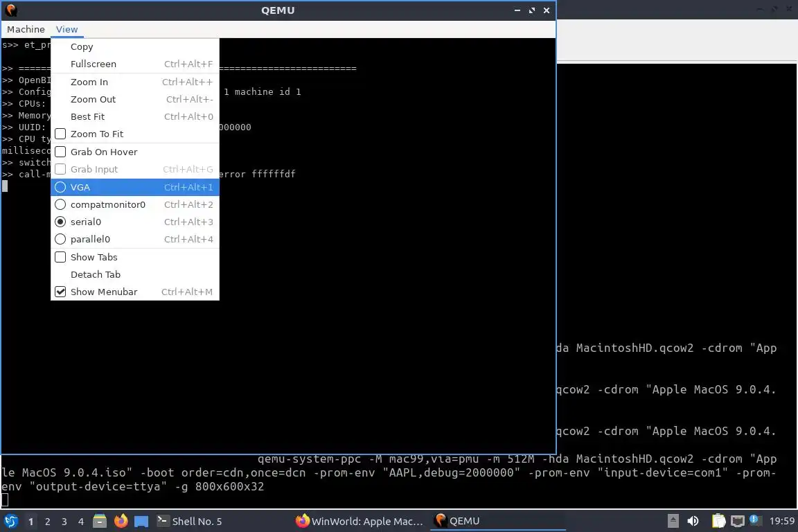Image resolution: width=798 pixels, height=532 pixels.
Task: Choose Zoom In from the menu
Action: point(135,82)
